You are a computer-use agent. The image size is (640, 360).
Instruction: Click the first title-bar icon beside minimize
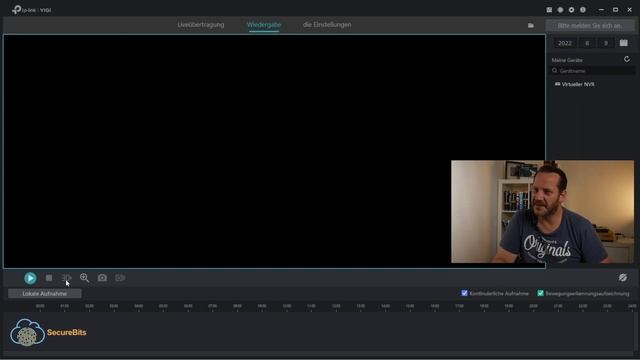coord(549,10)
